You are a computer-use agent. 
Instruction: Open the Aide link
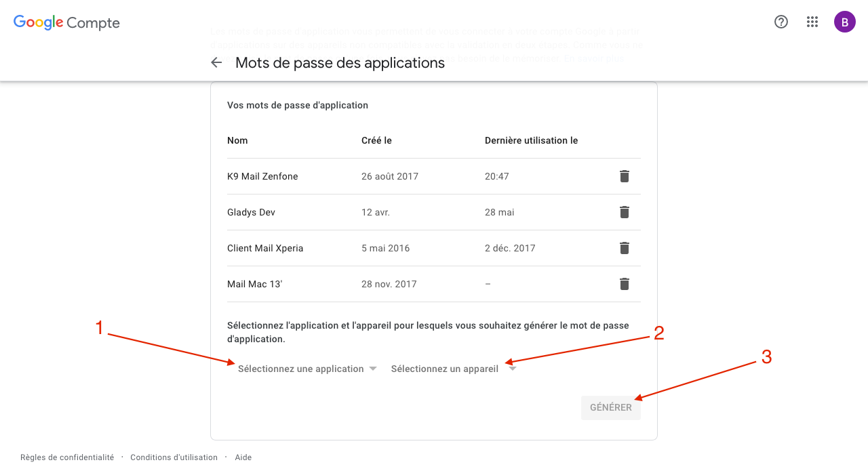tap(243, 457)
